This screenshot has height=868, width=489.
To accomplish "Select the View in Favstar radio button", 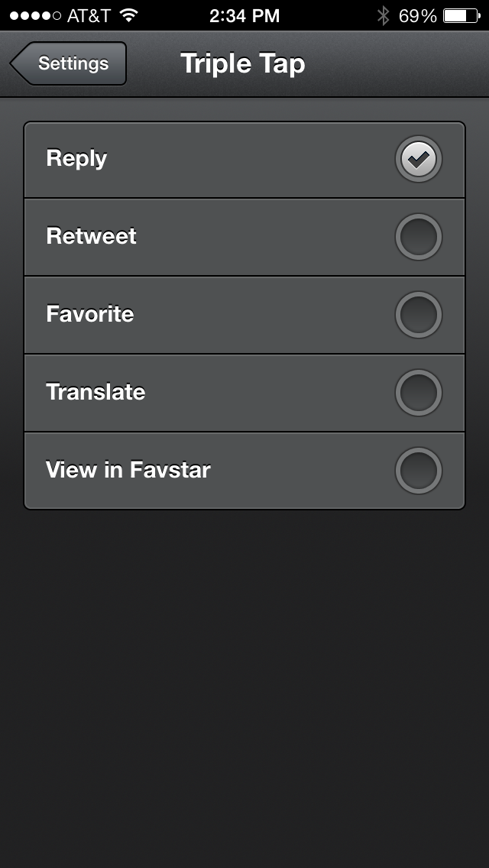I will coord(418,471).
